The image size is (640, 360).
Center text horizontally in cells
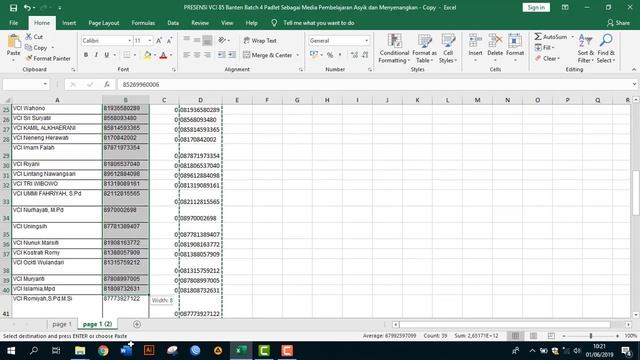point(197,55)
